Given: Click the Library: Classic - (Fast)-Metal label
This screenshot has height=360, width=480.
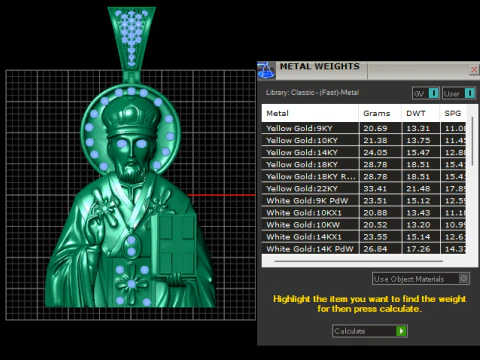Looking at the screenshot, I should pos(312,92).
